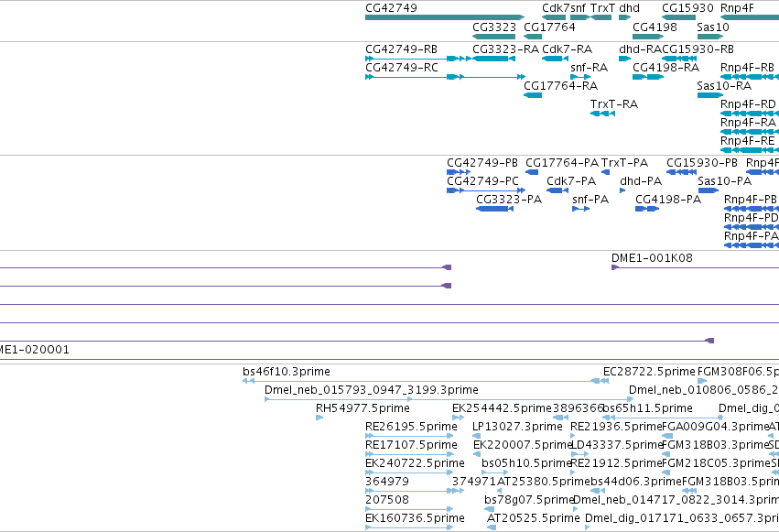Screen dimensions: 779x532
Task: Select EST EK220007.5prime
Action: [523, 446]
